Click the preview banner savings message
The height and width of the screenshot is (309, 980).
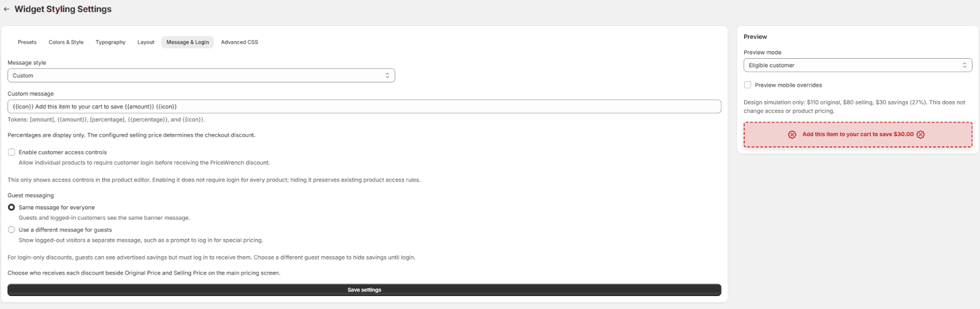pos(858,135)
